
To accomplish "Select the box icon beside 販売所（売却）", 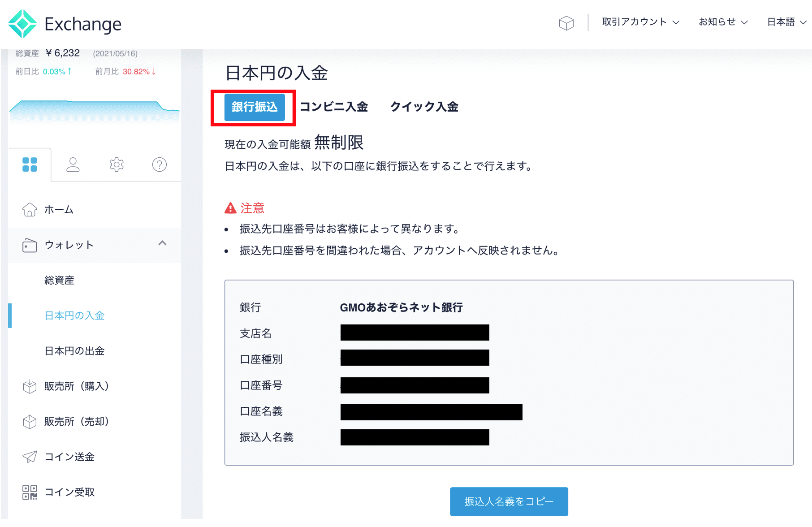I will 30,421.
